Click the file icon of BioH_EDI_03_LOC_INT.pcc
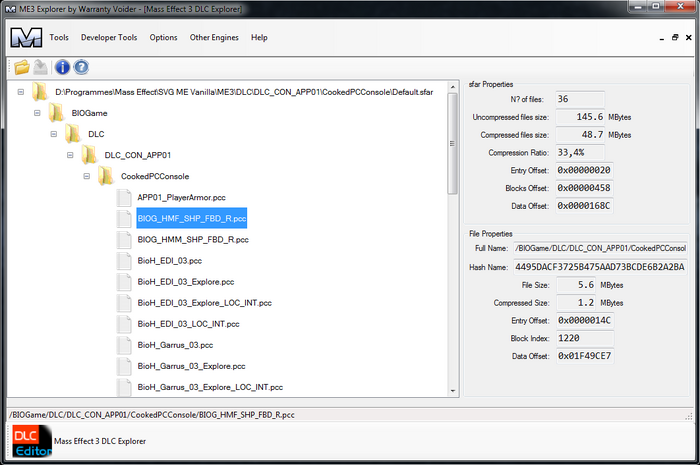Viewport: 700px width, 465px height. coord(124,324)
